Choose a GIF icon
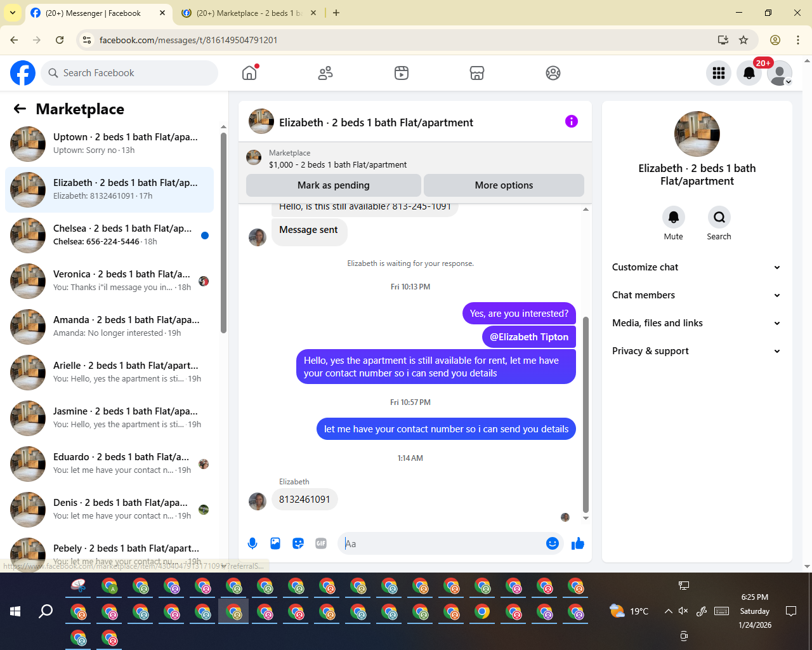 coord(321,543)
